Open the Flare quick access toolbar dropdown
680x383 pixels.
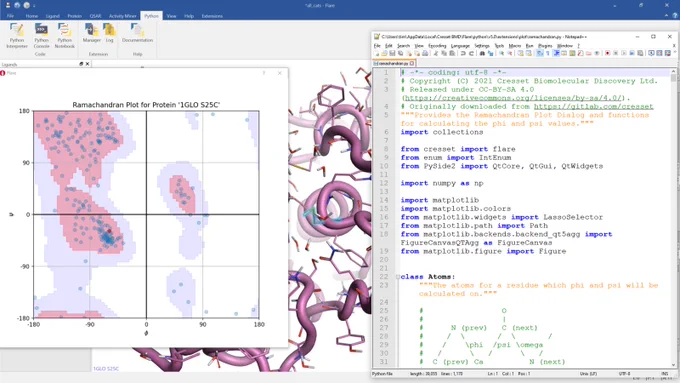click(x=34, y=6)
